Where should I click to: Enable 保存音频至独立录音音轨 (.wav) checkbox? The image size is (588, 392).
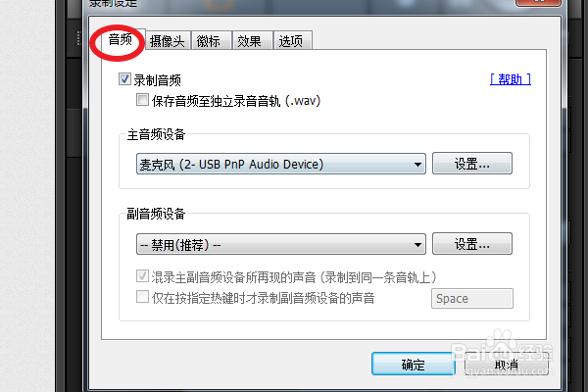[142, 100]
